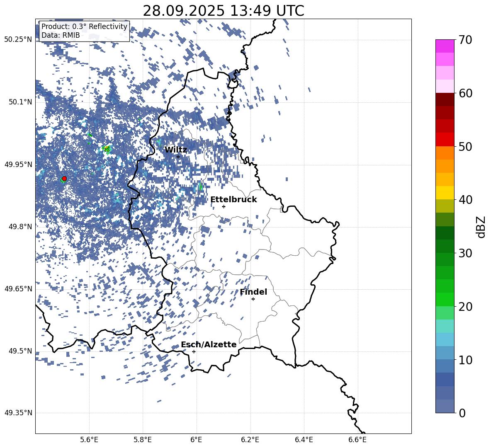Click the 6.4°E longitude tick label
Viewport: 491px width, 448px height.
coord(304,440)
